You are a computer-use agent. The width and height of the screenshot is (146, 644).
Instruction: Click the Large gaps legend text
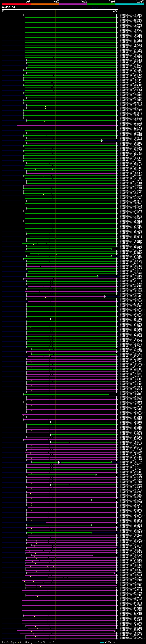click(28, 642)
